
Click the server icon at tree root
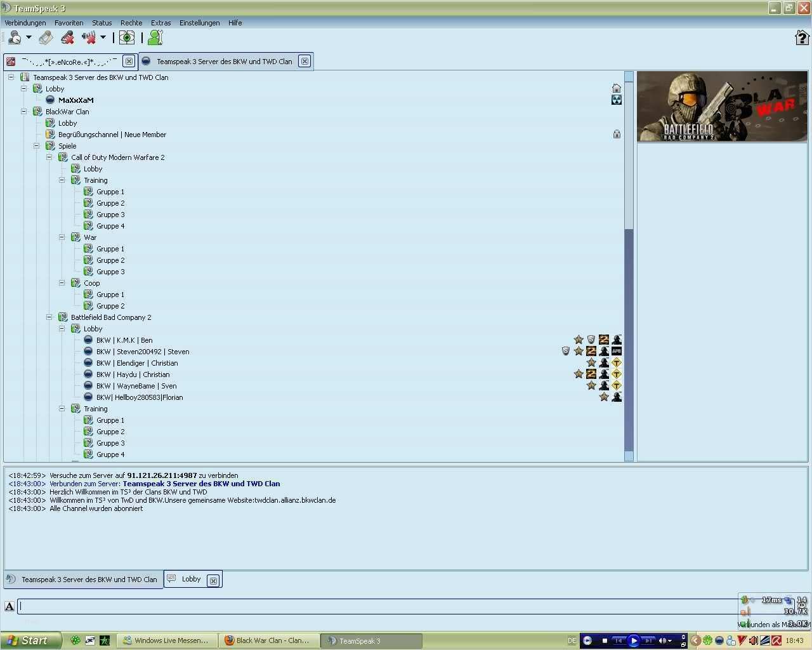[x=25, y=77]
